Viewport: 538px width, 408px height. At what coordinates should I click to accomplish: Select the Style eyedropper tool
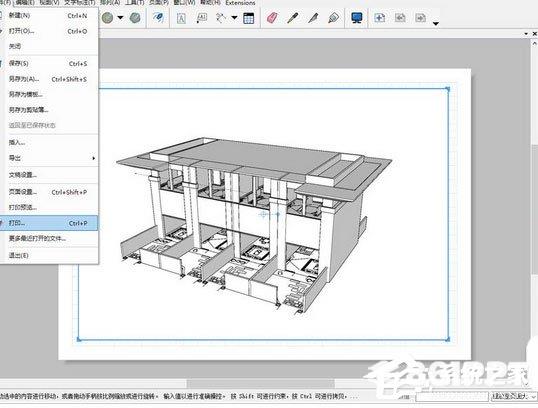(x=292, y=17)
